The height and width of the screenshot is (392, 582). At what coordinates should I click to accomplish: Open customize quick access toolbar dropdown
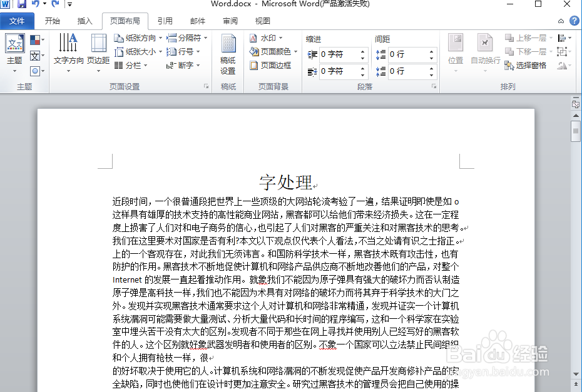pyautogui.click(x=69, y=4)
